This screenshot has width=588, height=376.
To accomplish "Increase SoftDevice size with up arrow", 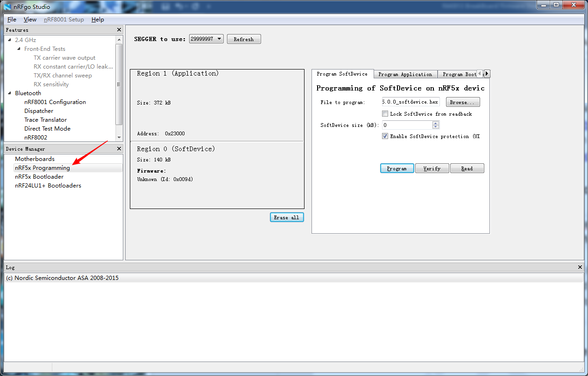I will coord(436,123).
